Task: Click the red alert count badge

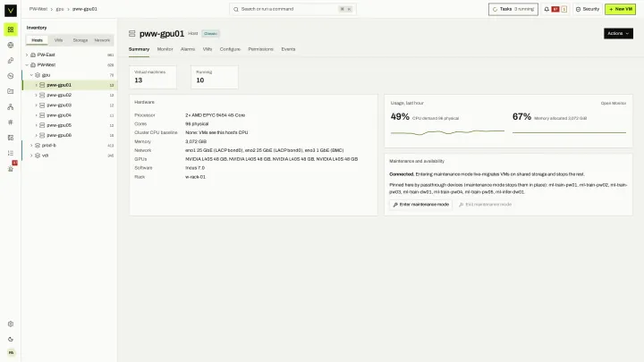Action: (555, 9)
